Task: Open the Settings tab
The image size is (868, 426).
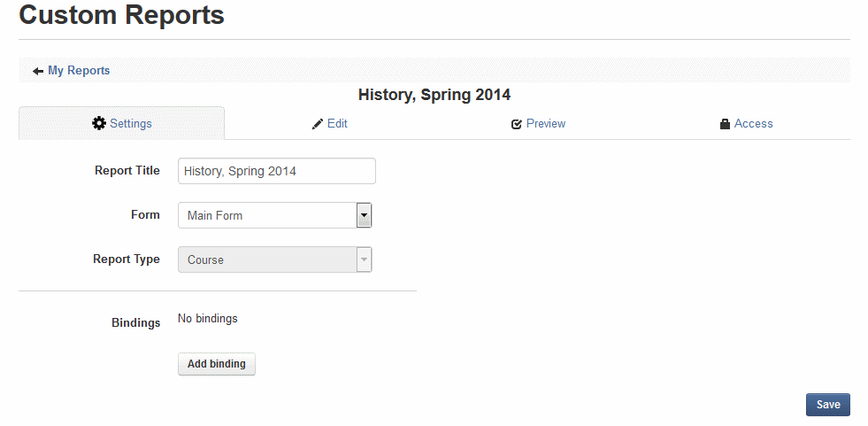Action: [x=122, y=123]
